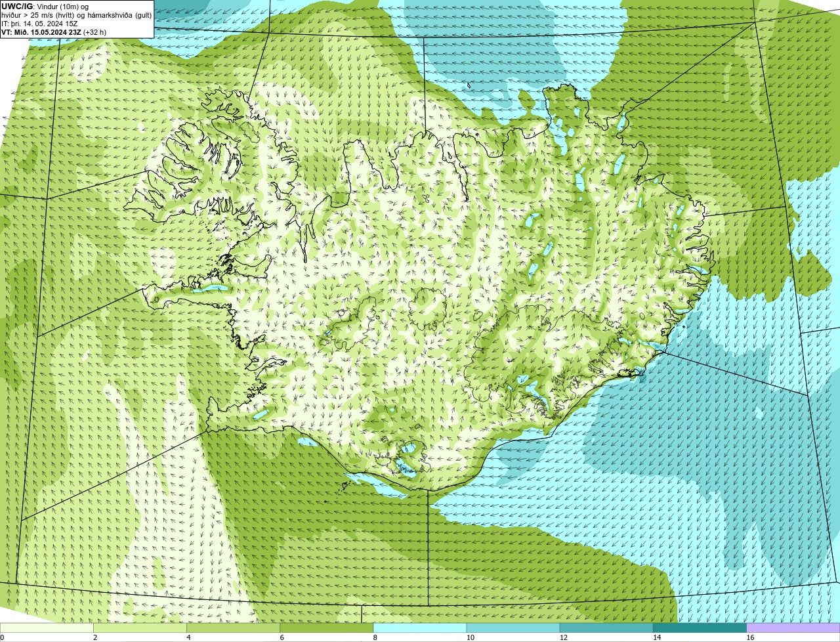Click the 0–2 m/s palest yellow legend swatch
Screen dimensions: 840x642
(47, 628)
